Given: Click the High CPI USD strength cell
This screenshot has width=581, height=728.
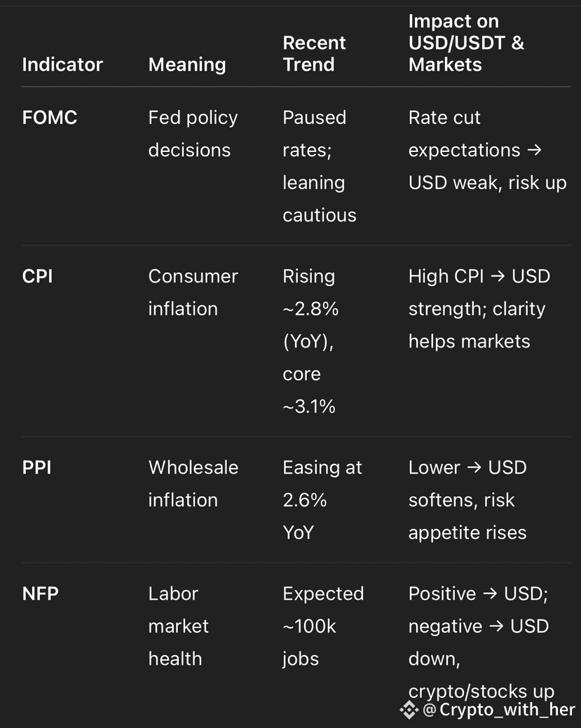Looking at the screenshot, I should [x=479, y=309].
